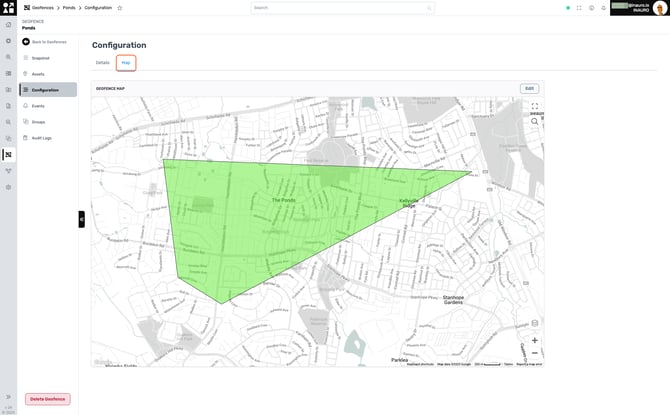Click the green status indicator dot
The image size is (670, 415).
568,8
